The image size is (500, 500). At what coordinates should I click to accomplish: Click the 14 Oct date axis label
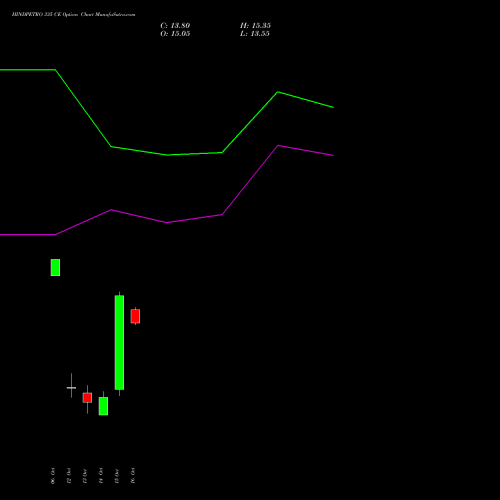[x=101, y=476]
